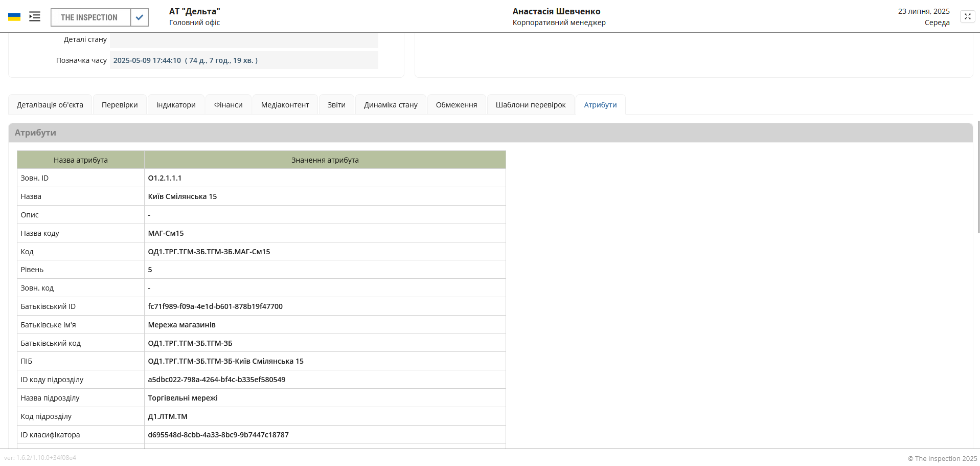Switch to the Перевірки tab
Image resolution: width=980 pixels, height=466 pixels.
coord(120,105)
